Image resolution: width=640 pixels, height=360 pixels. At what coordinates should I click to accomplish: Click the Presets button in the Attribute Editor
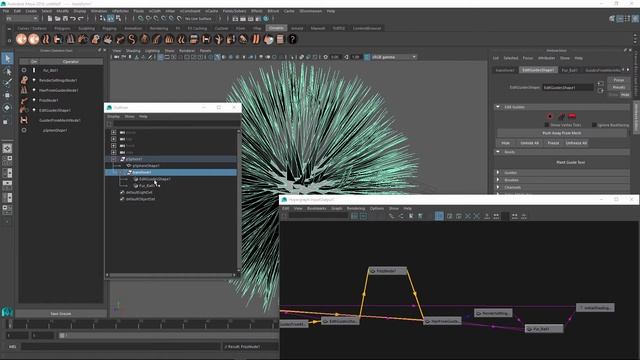(618, 87)
